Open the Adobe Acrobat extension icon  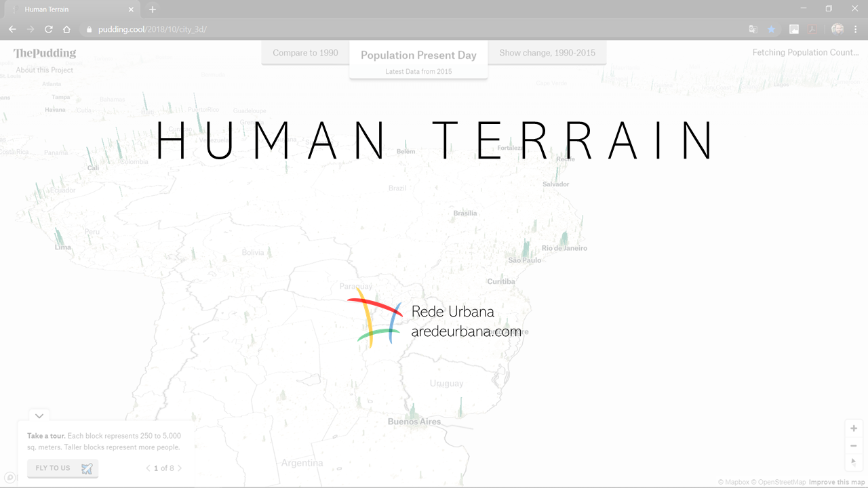coord(812,29)
